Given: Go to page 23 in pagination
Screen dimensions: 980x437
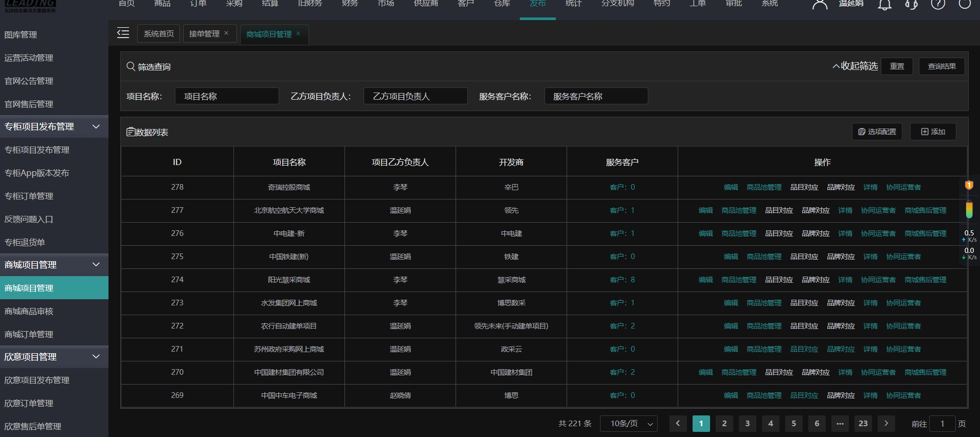Looking at the screenshot, I should coord(863,424).
